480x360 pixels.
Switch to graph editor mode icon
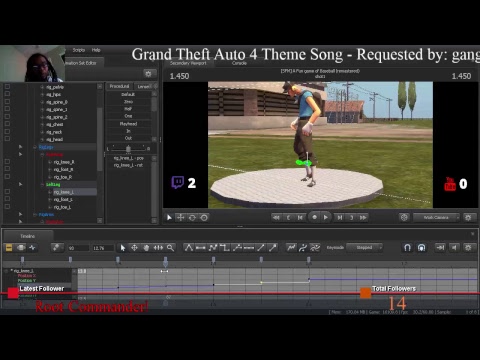tap(32, 247)
